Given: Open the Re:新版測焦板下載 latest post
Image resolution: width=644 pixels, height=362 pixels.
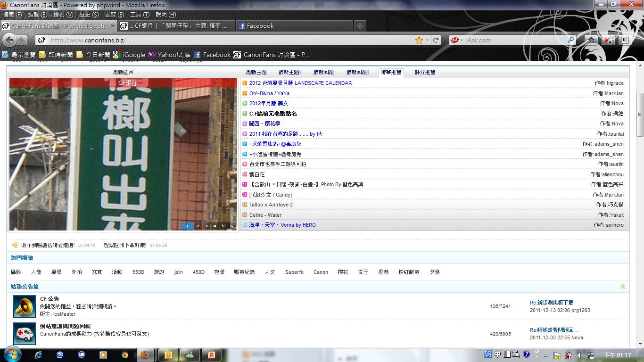Looking at the screenshot, I should tap(552, 303).
